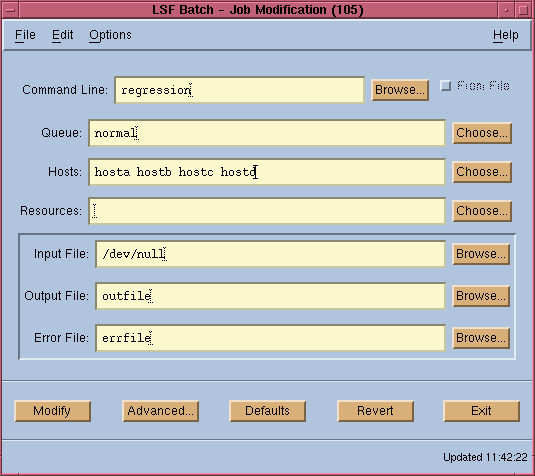Click the Input File label
Viewport: 535px width, 476px height.
point(61,254)
